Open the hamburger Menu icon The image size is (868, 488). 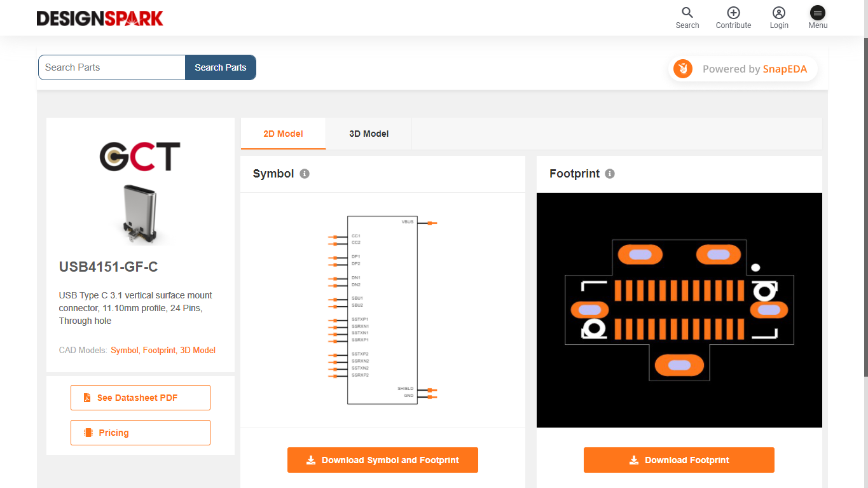click(818, 13)
